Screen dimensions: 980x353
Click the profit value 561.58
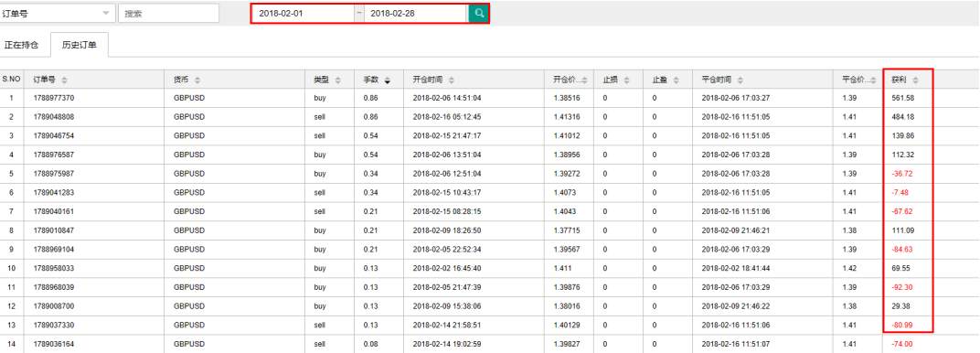coord(903,98)
